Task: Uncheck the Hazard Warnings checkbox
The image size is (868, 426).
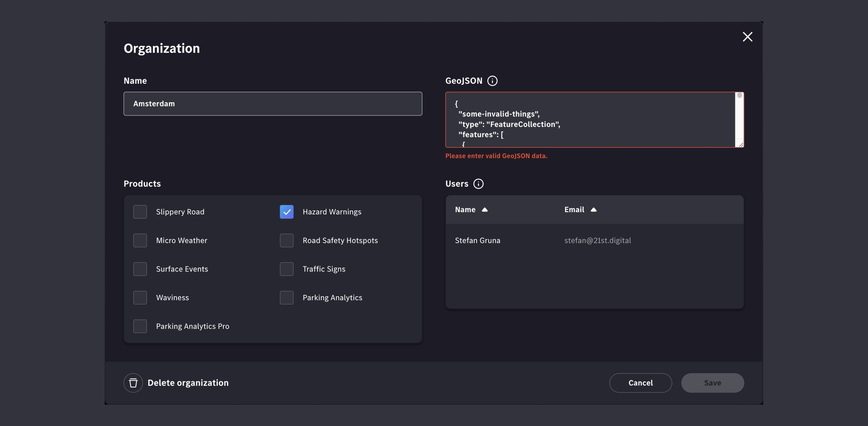Action: (287, 212)
